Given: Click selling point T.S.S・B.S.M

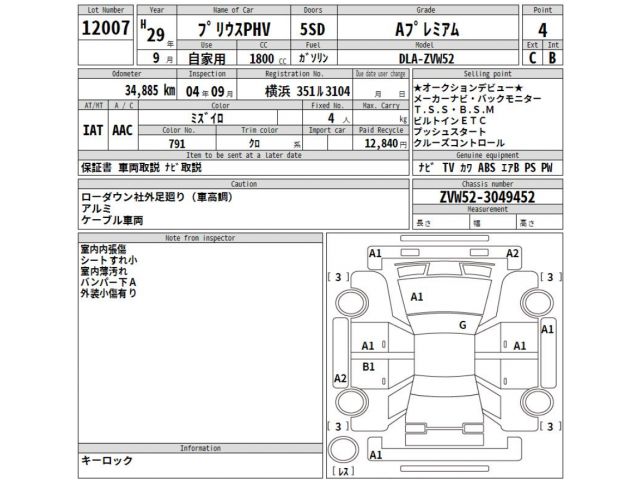Looking at the screenshot, I should pos(454,110).
